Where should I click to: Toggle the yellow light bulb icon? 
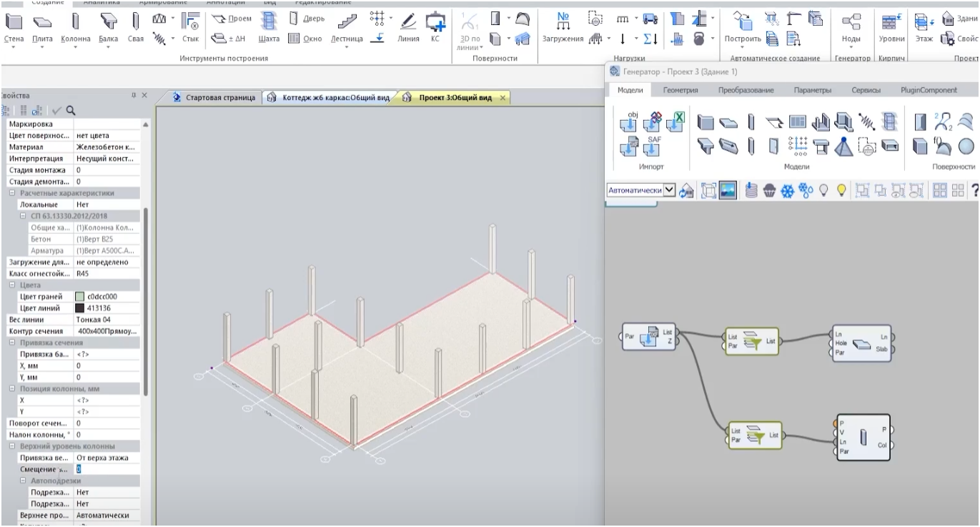point(841,190)
